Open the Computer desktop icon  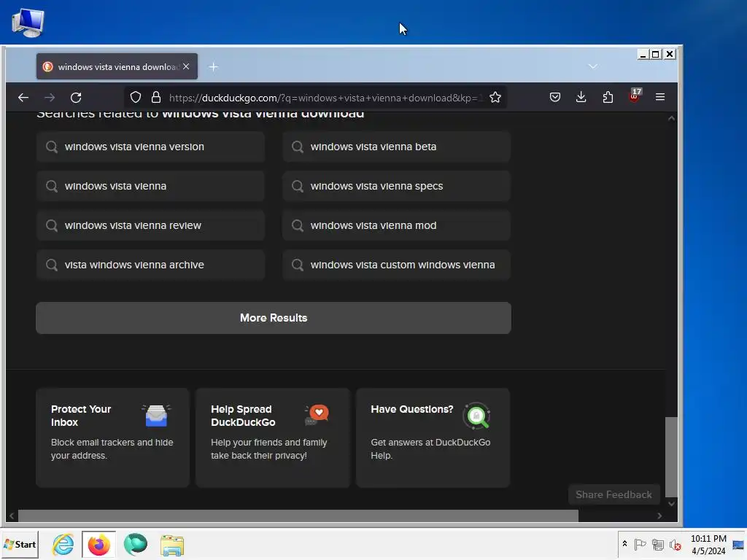[x=28, y=23]
